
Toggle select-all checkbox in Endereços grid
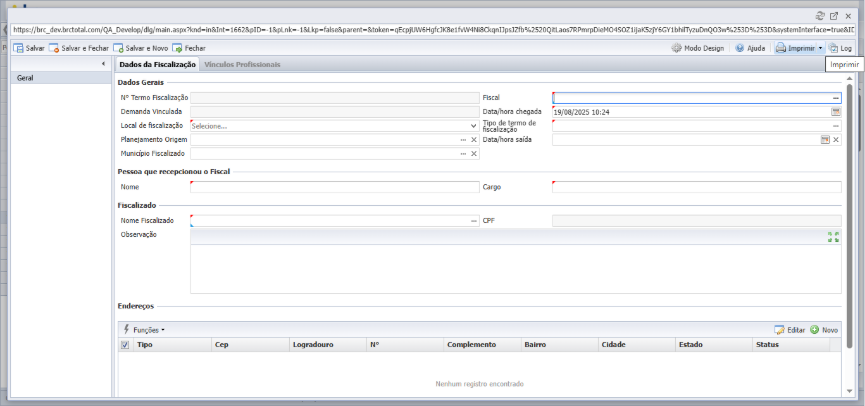[125, 345]
